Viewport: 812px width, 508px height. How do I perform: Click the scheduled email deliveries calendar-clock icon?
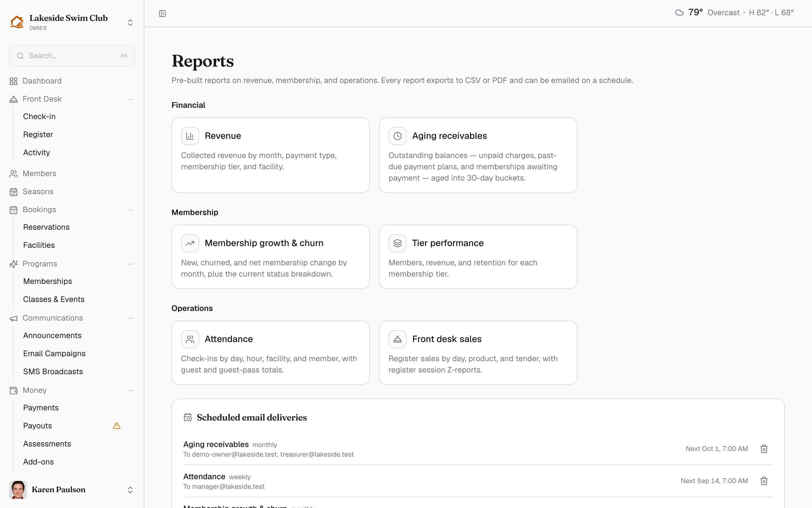(x=188, y=417)
